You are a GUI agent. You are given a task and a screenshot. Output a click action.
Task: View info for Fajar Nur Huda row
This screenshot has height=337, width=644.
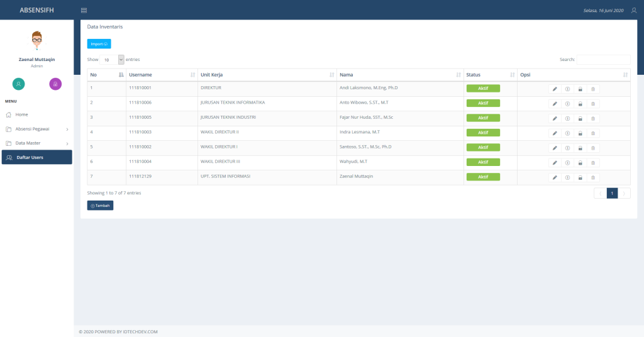point(568,119)
